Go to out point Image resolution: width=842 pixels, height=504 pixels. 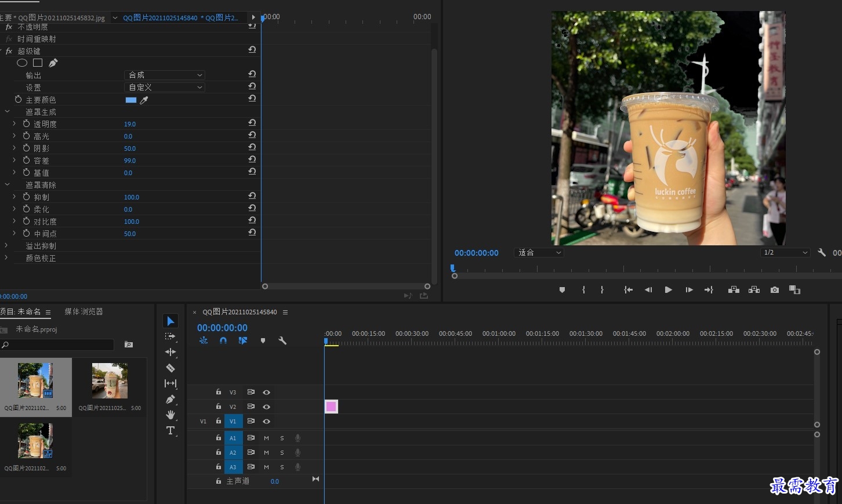pyautogui.click(x=709, y=289)
